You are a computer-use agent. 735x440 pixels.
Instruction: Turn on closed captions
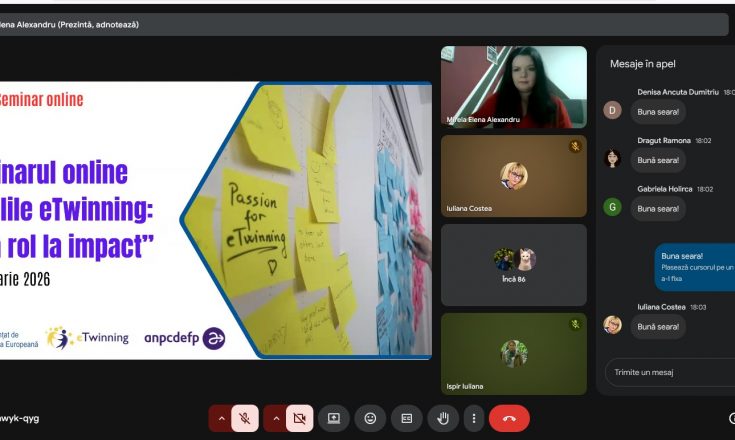coord(406,418)
